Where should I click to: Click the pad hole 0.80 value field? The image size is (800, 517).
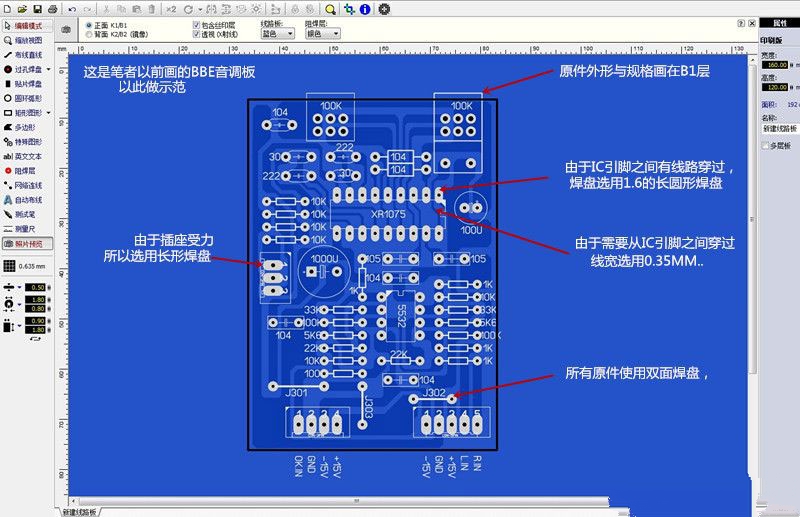(36, 308)
